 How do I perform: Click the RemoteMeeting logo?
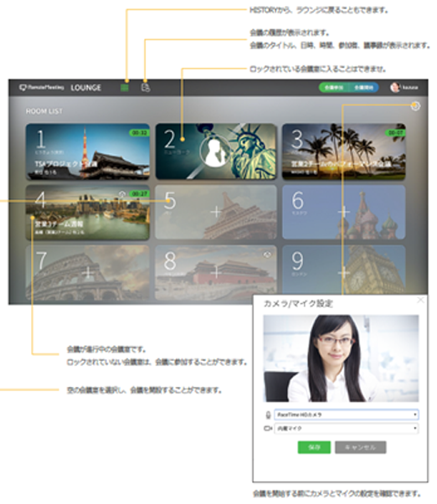[42, 87]
